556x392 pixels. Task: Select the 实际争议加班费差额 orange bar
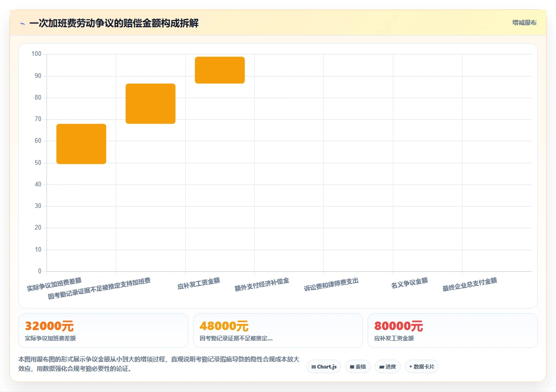[81, 144]
